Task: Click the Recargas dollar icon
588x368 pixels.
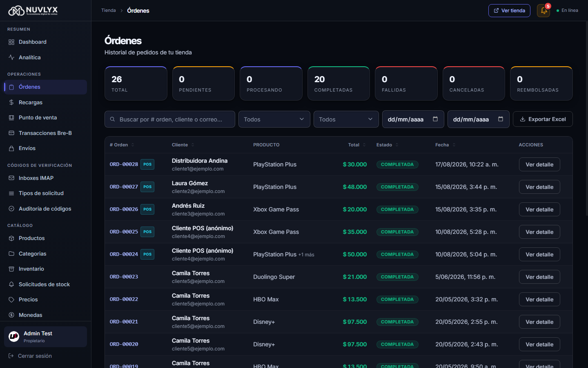Action: pos(11,103)
